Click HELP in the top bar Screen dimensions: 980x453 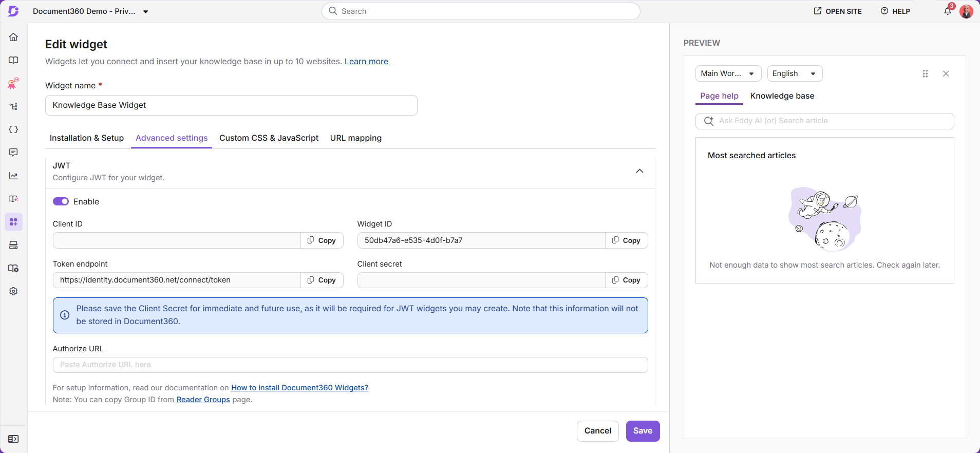click(x=895, y=11)
